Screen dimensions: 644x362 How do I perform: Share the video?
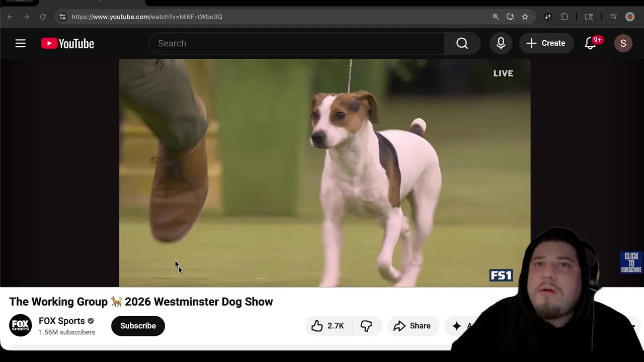pyautogui.click(x=413, y=326)
